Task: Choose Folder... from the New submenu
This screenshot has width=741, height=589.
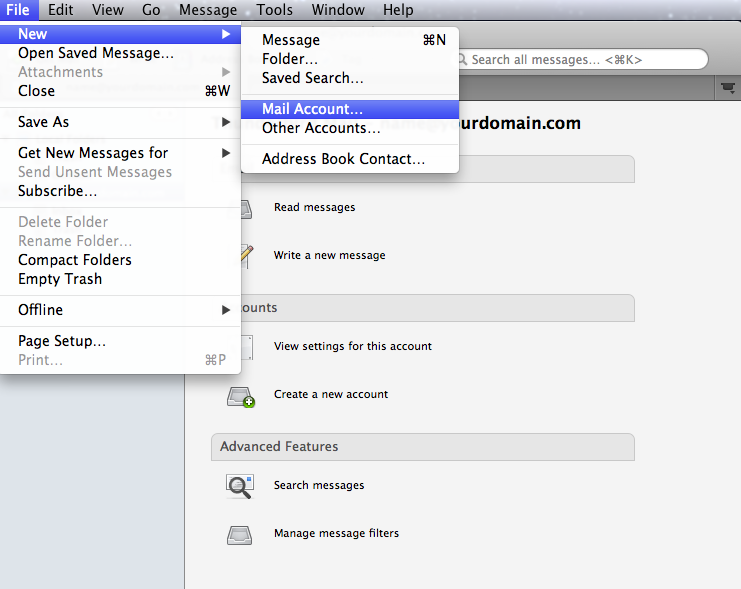Action: [350, 59]
